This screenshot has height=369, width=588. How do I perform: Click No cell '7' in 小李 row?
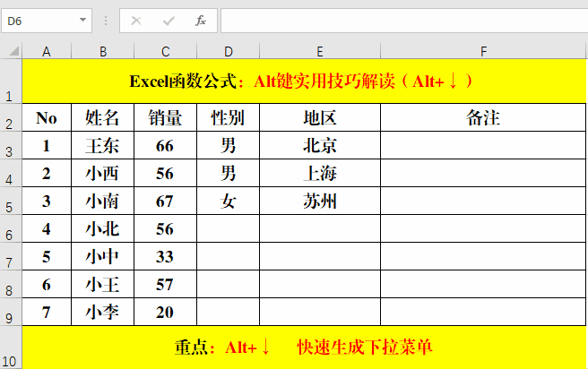coord(47,312)
